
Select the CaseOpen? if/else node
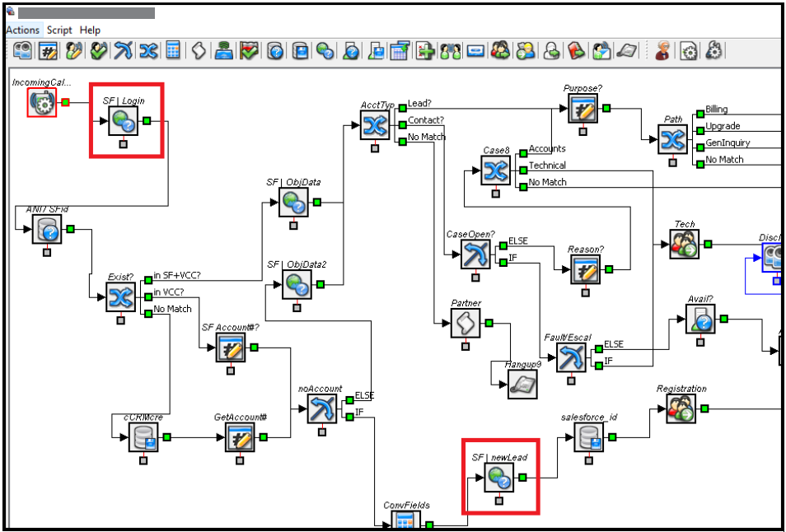[x=475, y=254]
